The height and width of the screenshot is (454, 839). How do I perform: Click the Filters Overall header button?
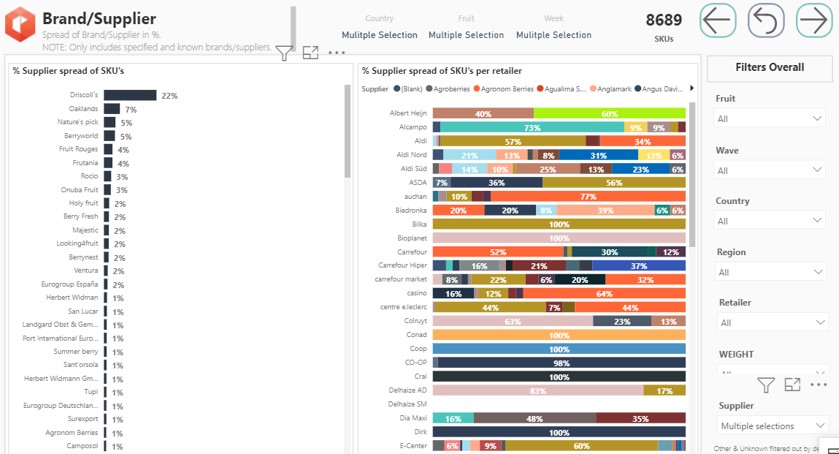(769, 68)
